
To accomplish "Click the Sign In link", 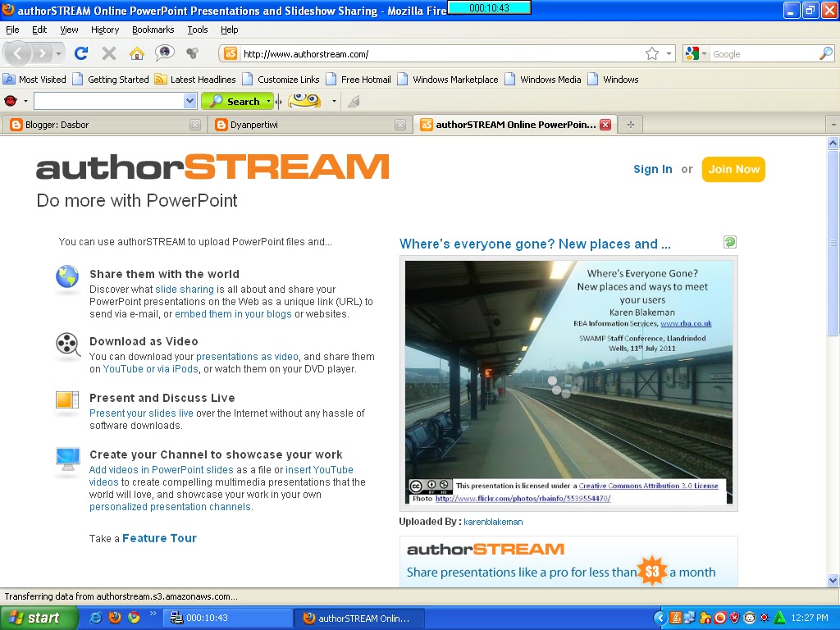I will [x=652, y=169].
